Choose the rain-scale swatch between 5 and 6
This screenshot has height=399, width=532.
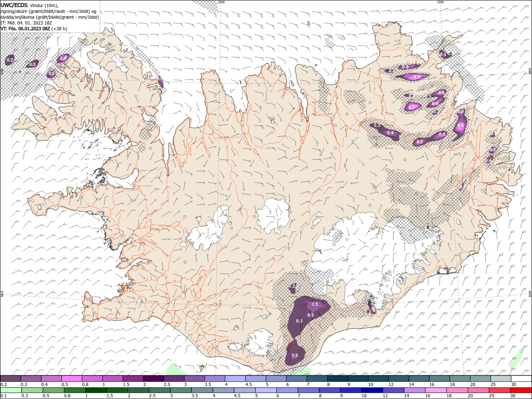[x=266, y=390]
